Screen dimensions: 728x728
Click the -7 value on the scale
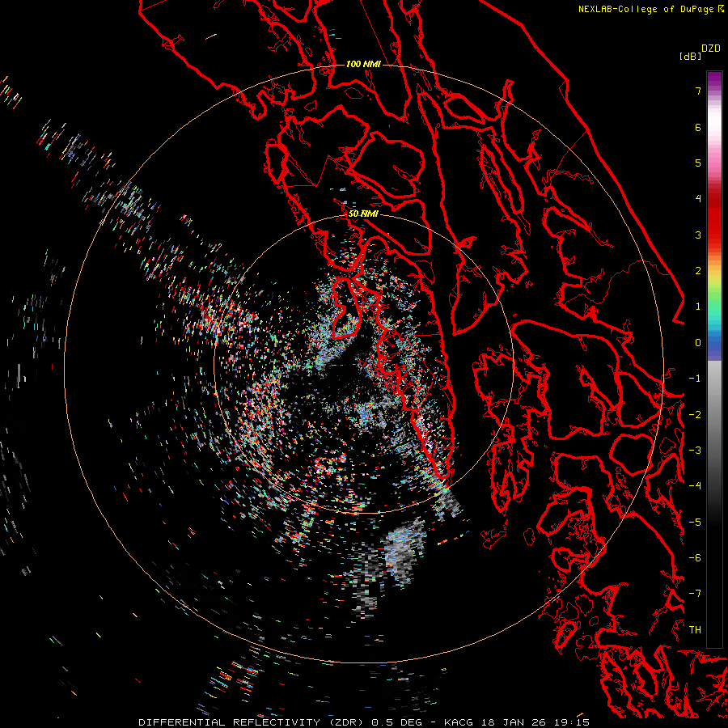695,594
